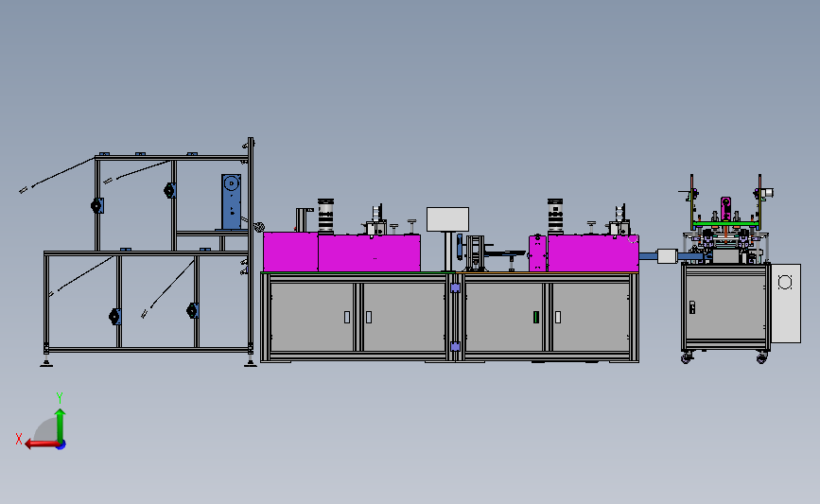Select the striped cylinder on left magenta cover
Image resolution: width=820 pixels, height=504 pixels.
pyautogui.click(x=325, y=216)
